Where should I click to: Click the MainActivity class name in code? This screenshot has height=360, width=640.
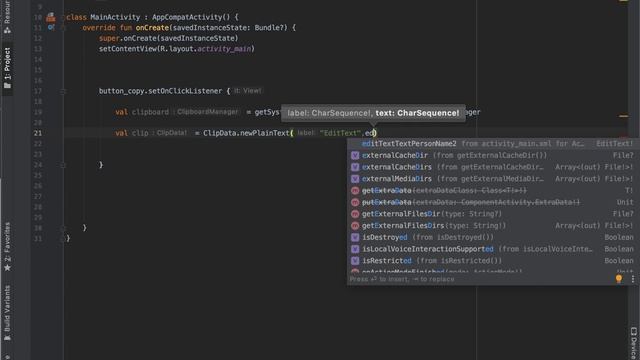[x=115, y=17]
